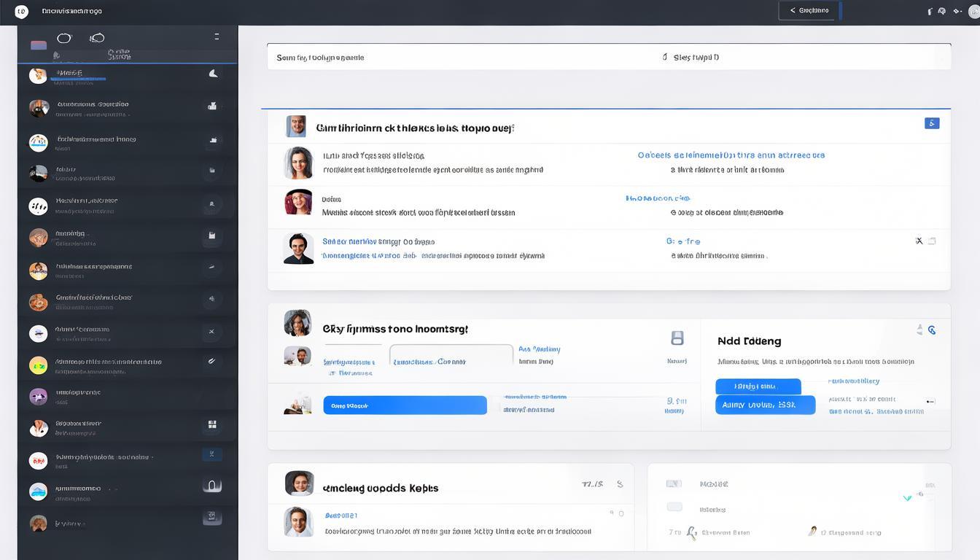Click the save disk icon in the middle card

pos(677,338)
